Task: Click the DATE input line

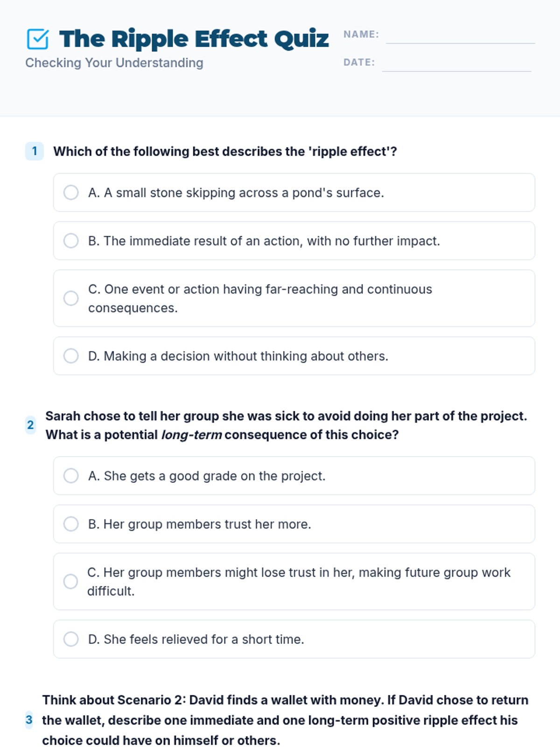Action: pos(456,65)
